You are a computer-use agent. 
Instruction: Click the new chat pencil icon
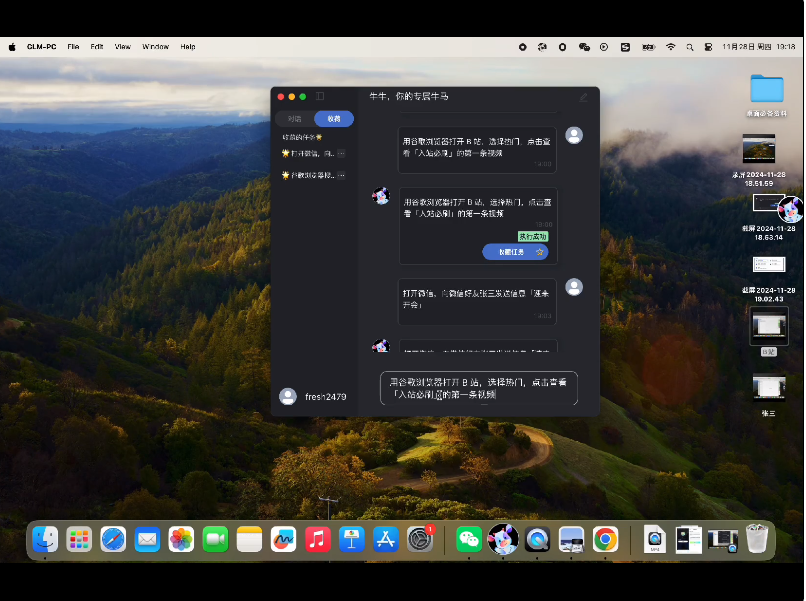583,97
